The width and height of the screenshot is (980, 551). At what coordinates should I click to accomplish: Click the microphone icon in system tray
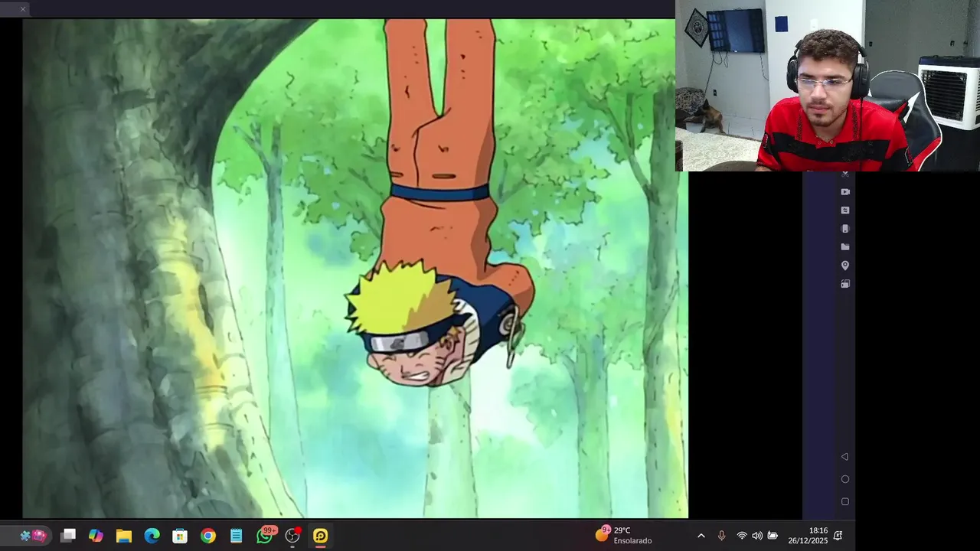(721, 536)
